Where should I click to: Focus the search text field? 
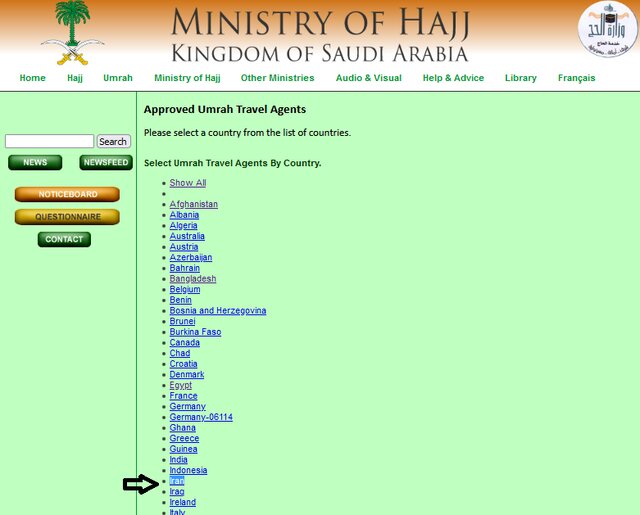49,142
